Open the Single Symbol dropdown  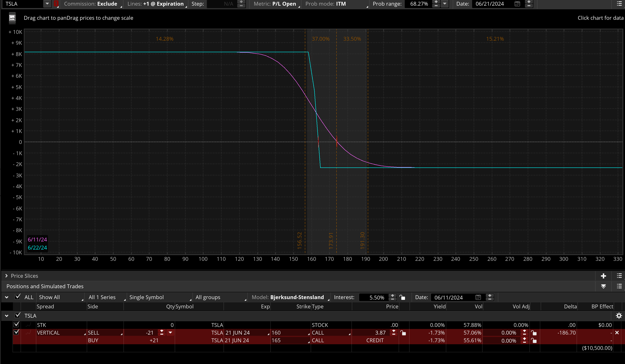pos(160,297)
